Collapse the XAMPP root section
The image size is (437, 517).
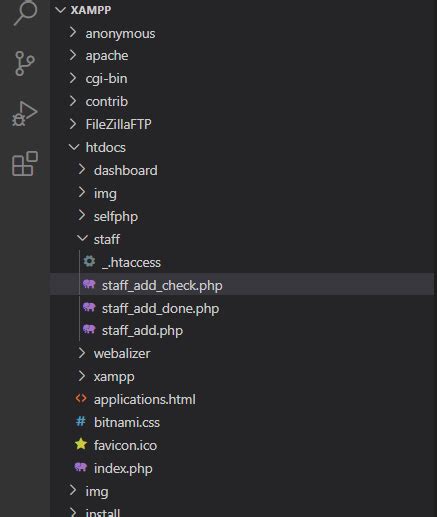pyautogui.click(x=61, y=10)
